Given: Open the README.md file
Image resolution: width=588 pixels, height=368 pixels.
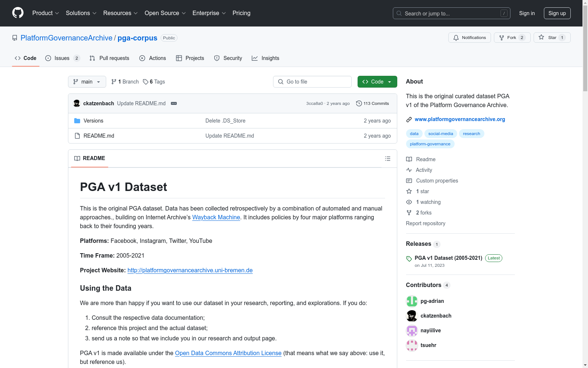Looking at the screenshot, I should 99,136.
